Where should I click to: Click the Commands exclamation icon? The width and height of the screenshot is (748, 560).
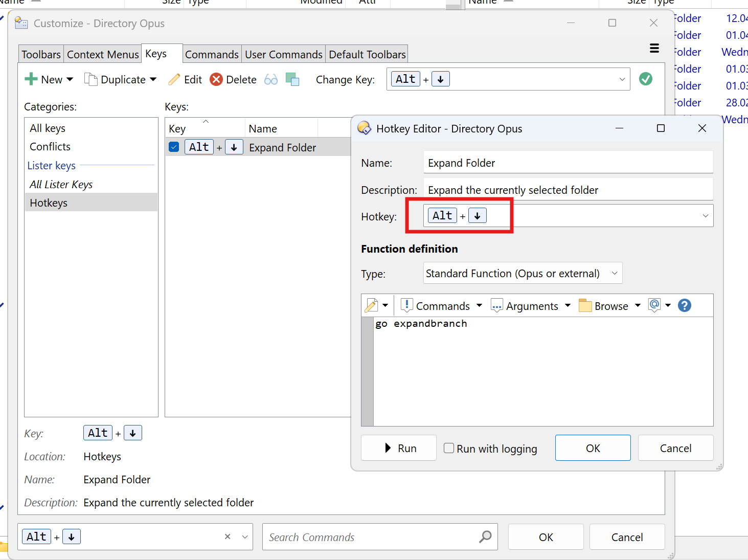(407, 305)
